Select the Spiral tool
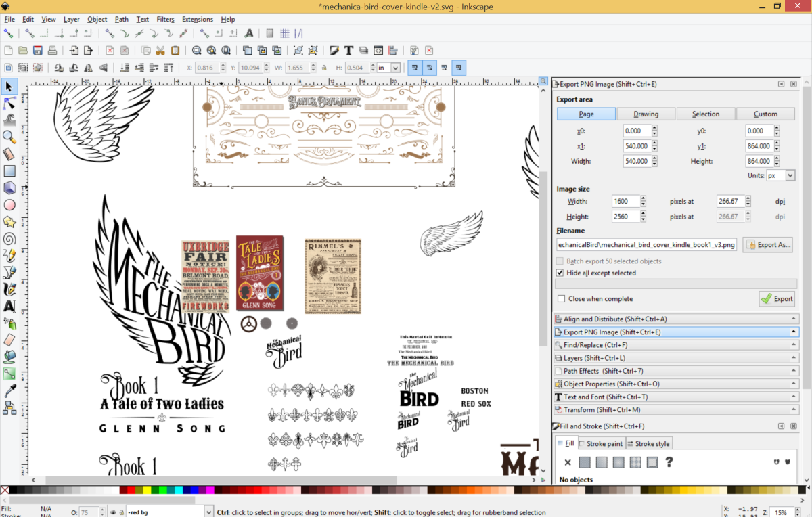The height and width of the screenshot is (517, 812). tap(9, 239)
